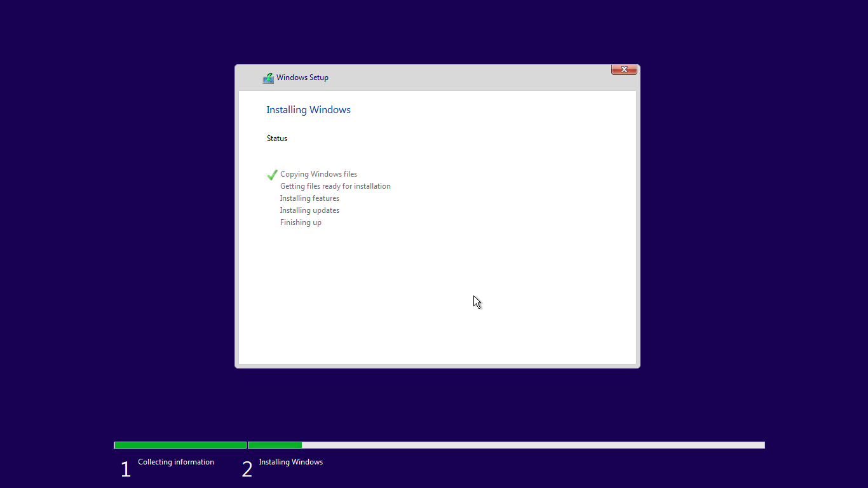868x488 pixels.
Task: Select the 'Copying Windows files' status line
Action: pyautogui.click(x=318, y=174)
